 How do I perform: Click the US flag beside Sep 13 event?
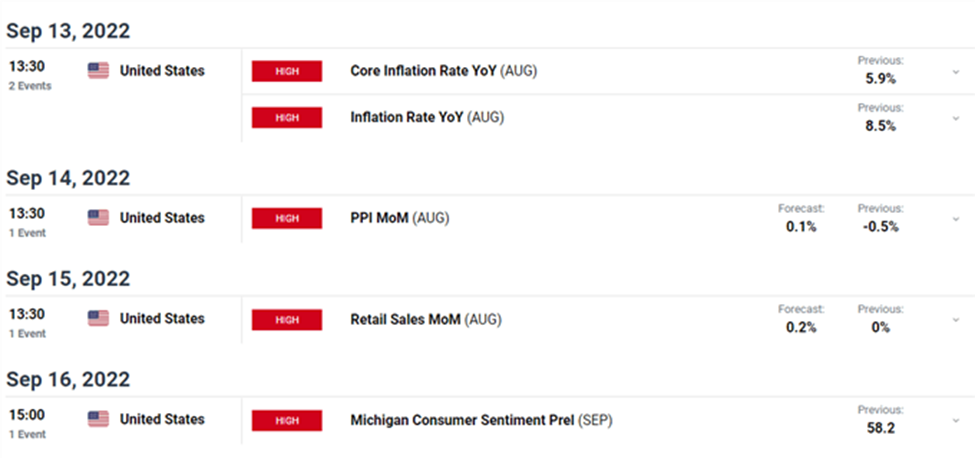(98, 71)
